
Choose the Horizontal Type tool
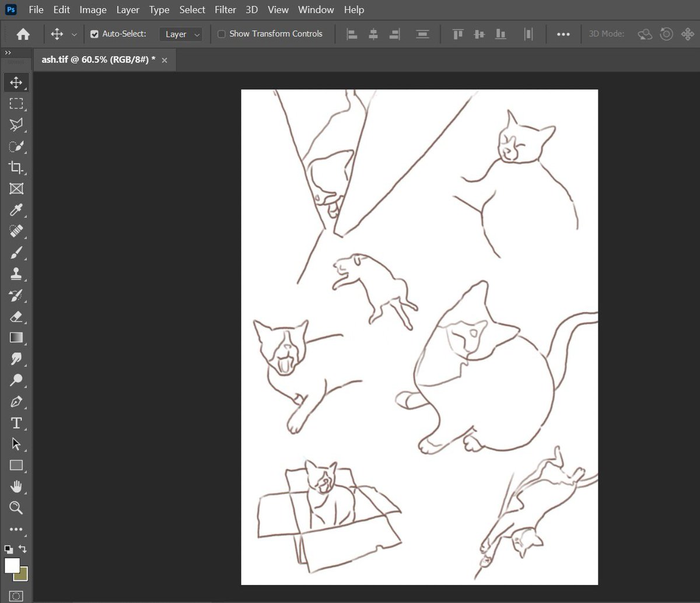16,423
